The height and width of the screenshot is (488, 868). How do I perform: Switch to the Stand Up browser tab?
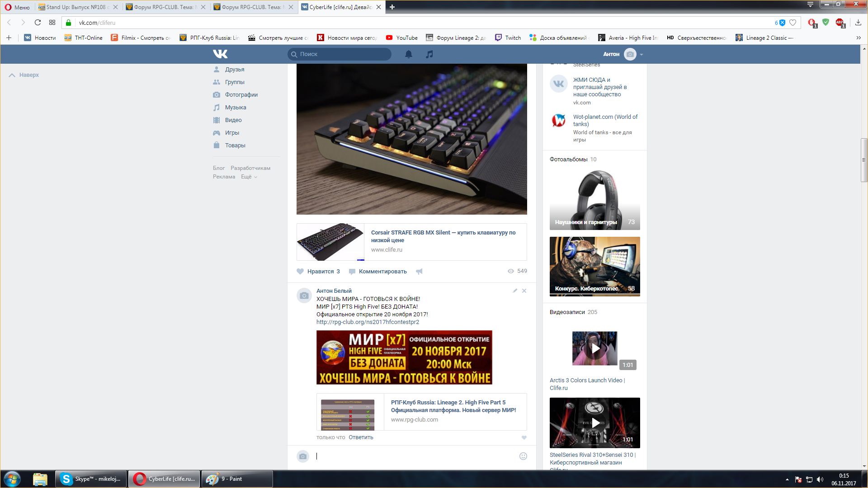coord(75,7)
